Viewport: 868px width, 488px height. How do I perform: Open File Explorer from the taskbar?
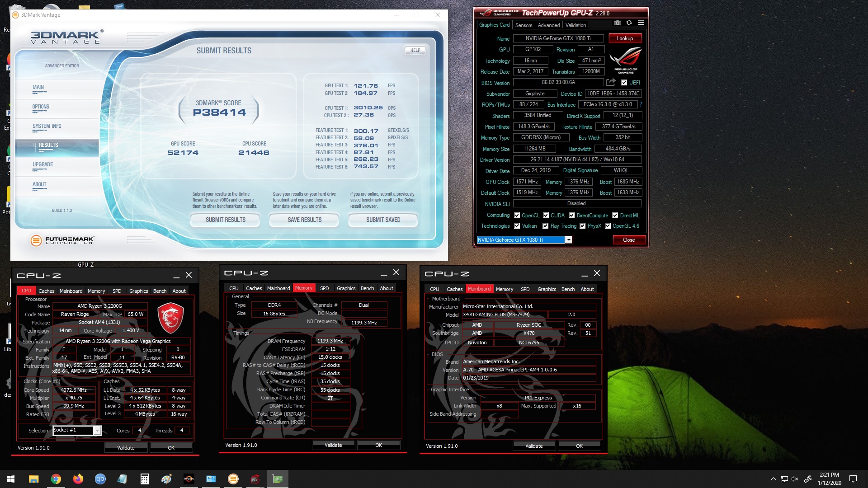(33, 479)
